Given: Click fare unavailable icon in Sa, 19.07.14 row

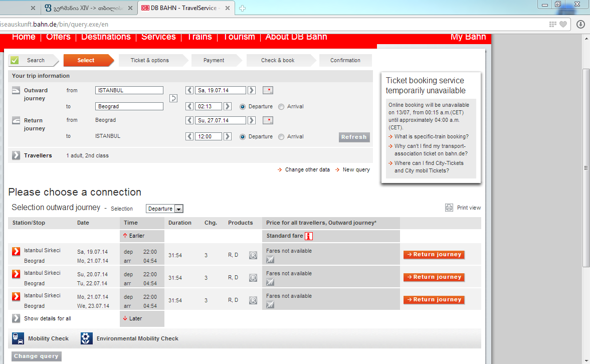Looking at the screenshot, I should pos(270,259).
